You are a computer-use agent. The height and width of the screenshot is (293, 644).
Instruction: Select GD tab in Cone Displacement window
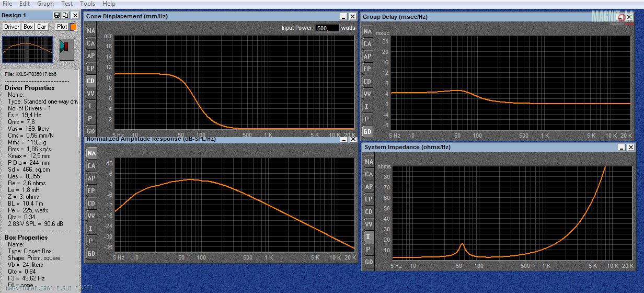(x=91, y=131)
